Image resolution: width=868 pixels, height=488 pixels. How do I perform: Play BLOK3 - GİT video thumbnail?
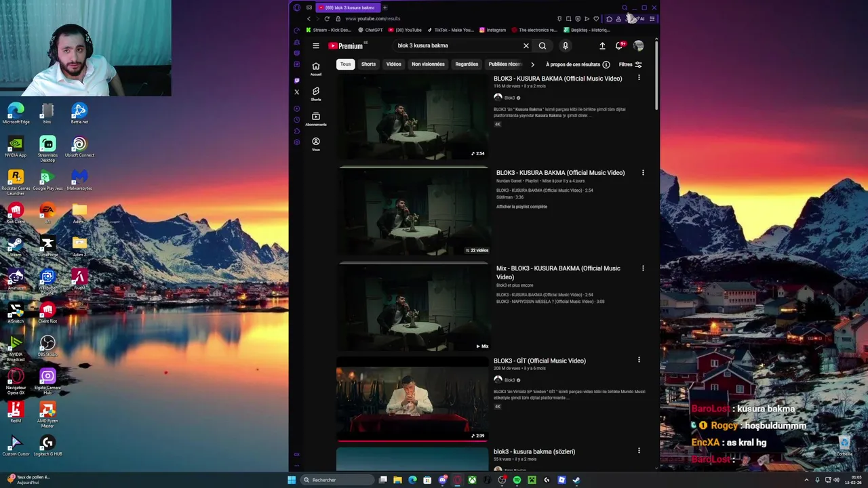(412, 400)
